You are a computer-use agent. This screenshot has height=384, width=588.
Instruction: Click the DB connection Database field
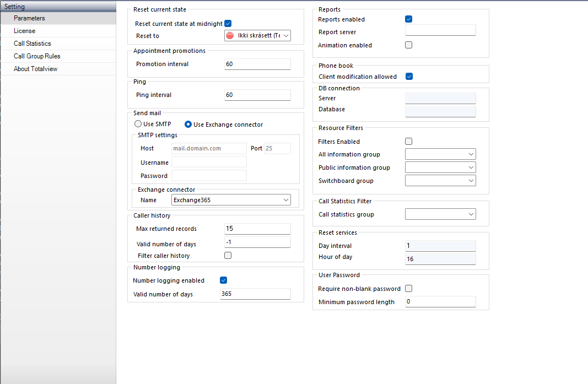click(441, 111)
